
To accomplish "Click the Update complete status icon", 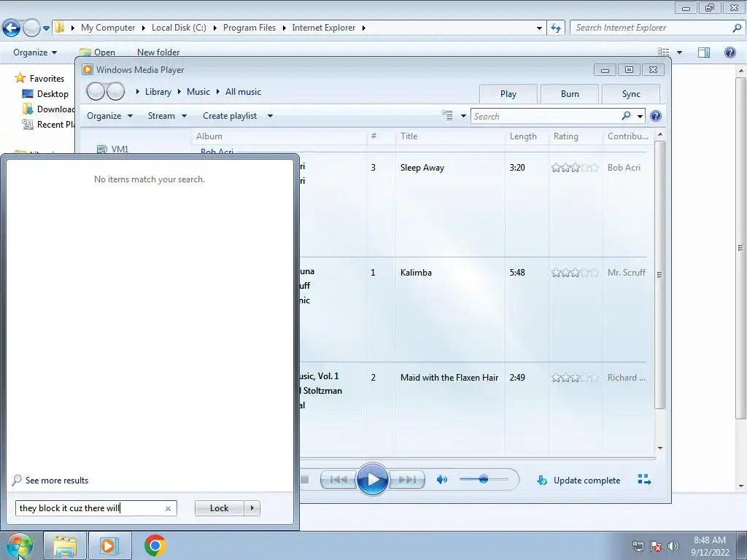I will point(542,480).
